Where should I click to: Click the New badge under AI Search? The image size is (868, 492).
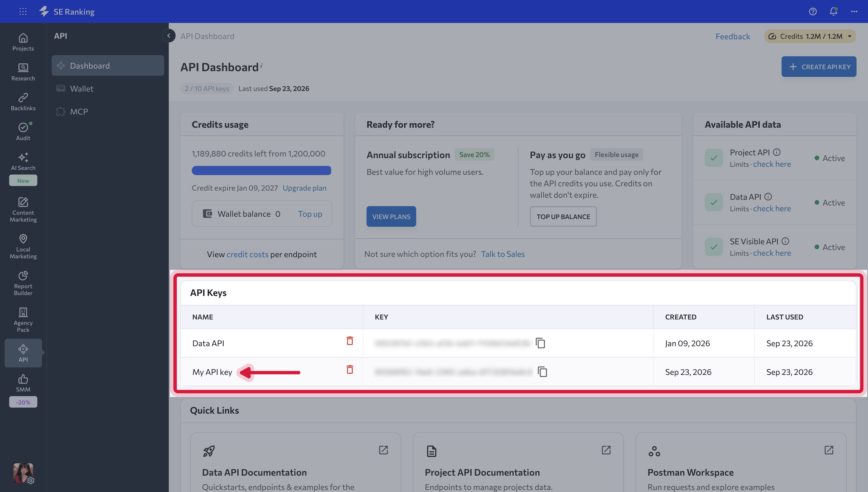(23, 181)
